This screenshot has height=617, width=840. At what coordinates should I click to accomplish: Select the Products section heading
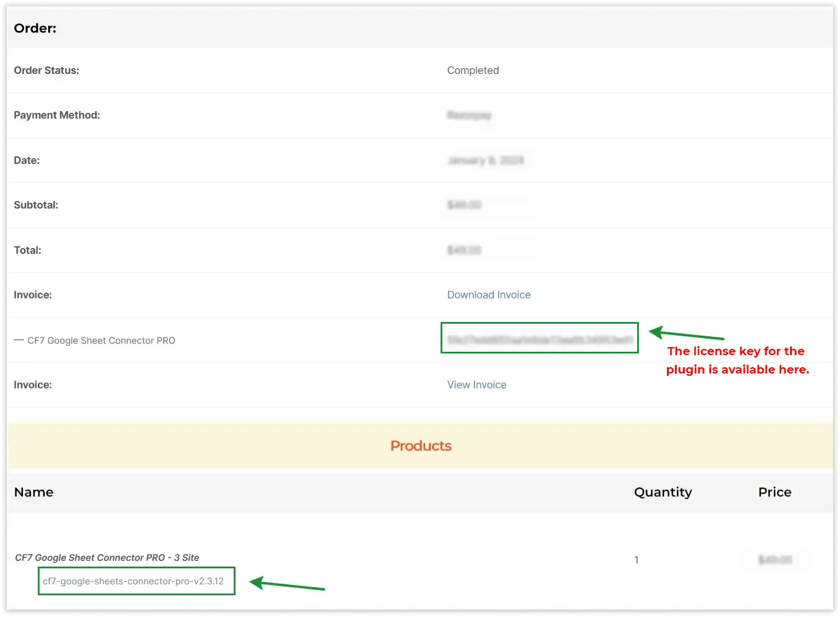[x=421, y=446]
